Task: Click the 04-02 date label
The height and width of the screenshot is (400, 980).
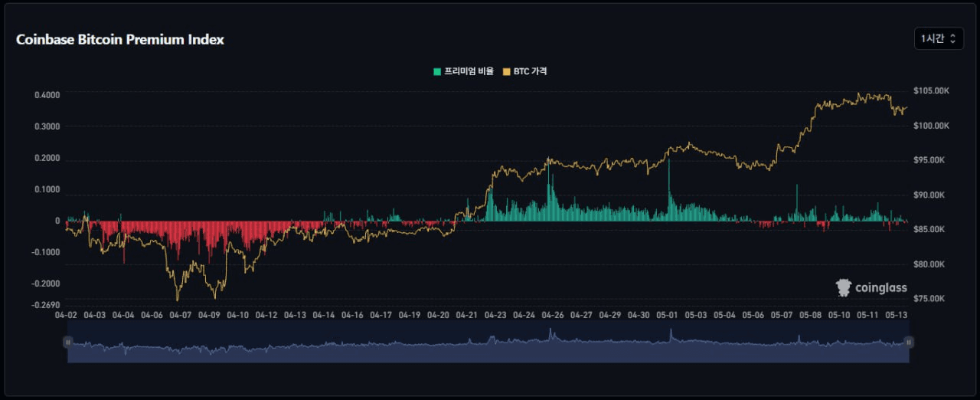Action: pos(66,315)
